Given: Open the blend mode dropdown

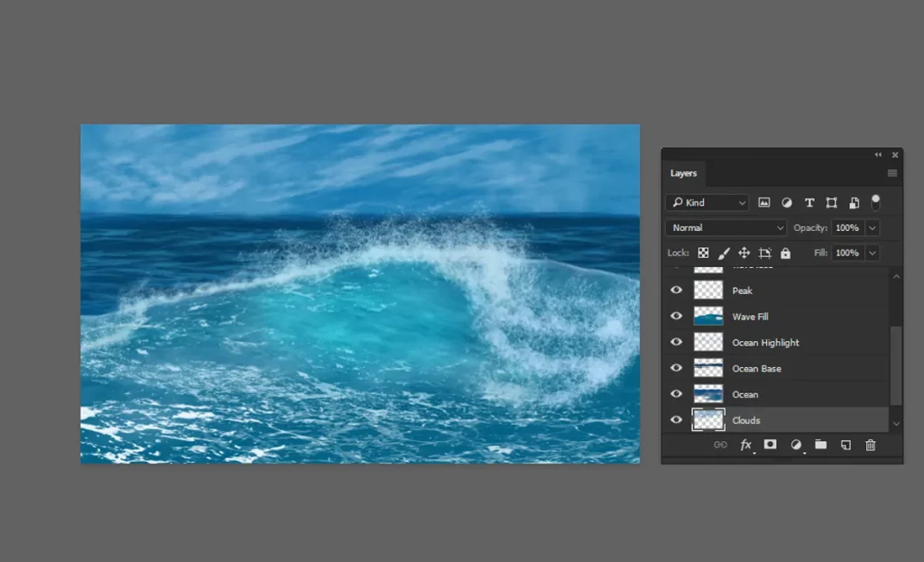Looking at the screenshot, I should tap(725, 227).
